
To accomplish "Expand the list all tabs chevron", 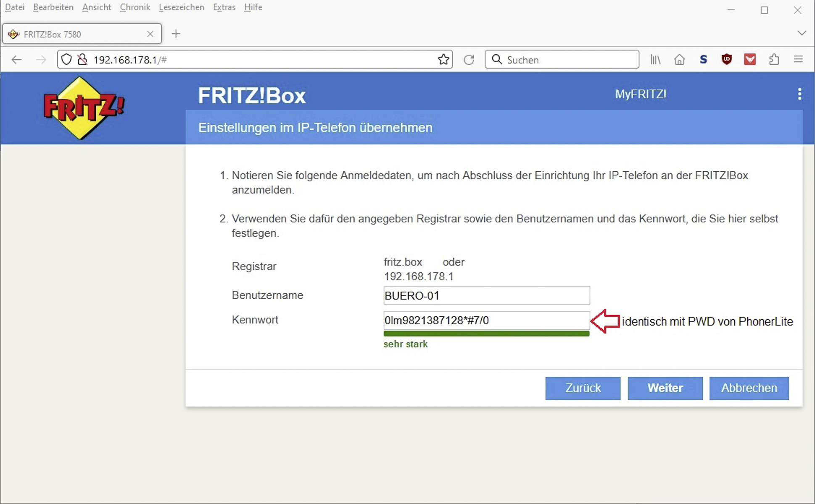I will pyautogui.click(x=802, y=33).
